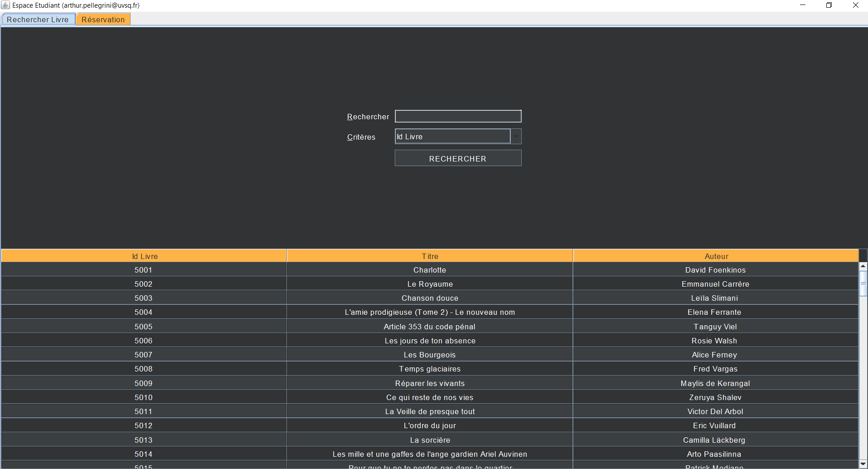Screen dimensions: 868x469
Task: Click the Id Livre combo box
Action: click(452, 137)
